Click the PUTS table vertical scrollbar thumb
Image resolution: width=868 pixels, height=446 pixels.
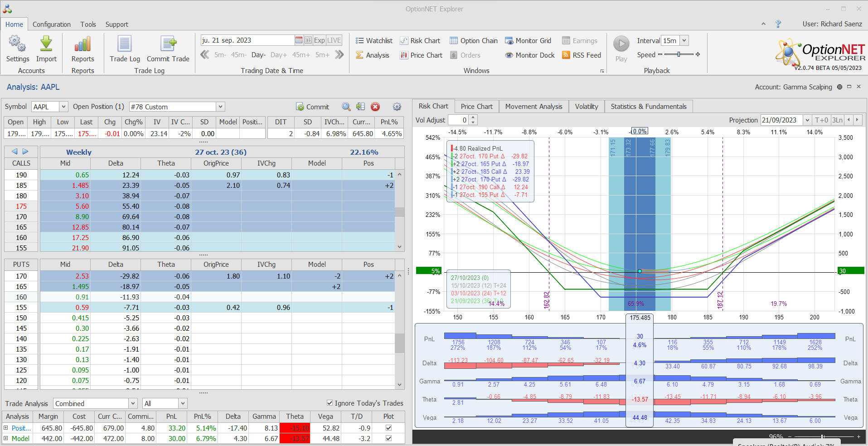point(399,343)
